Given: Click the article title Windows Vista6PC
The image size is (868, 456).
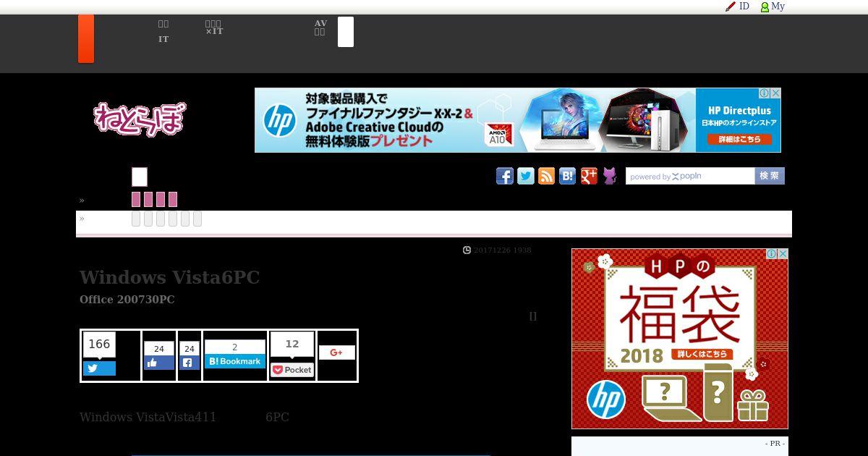Looking at the screenshot, I should pos(169,277).
